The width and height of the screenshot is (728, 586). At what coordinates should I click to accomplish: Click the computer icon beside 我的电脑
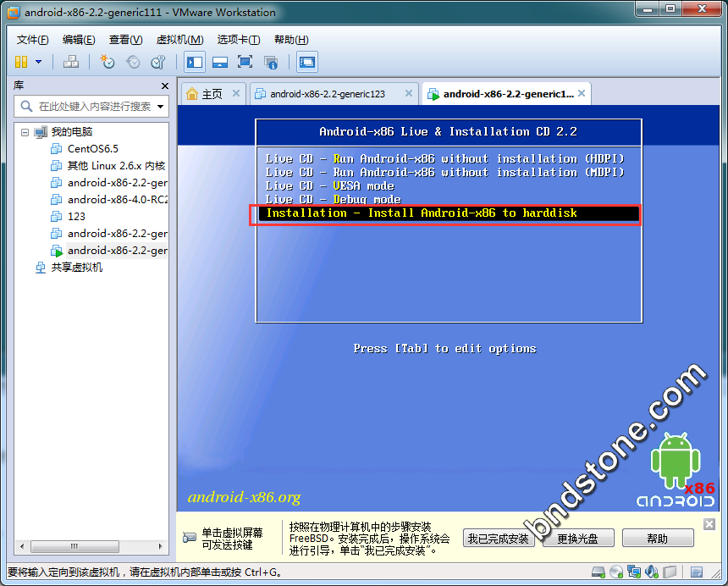tap(41, 132)
